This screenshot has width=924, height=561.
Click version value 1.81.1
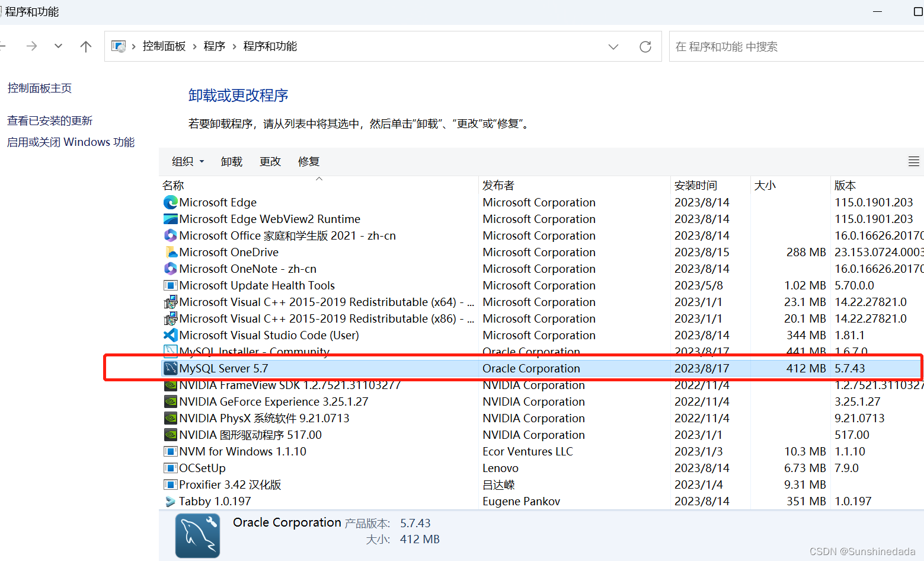pyautogui.click(x=849, y=335)
